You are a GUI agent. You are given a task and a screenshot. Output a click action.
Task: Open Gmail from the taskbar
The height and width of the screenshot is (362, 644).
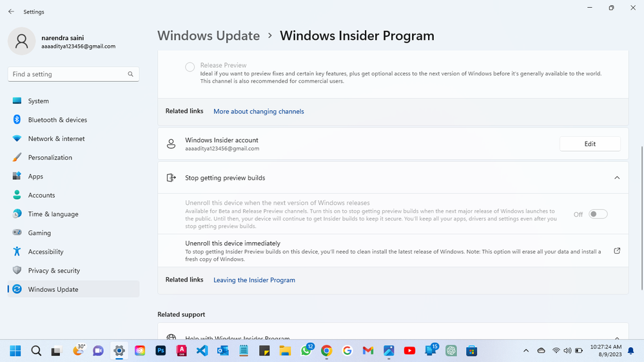click(368, 351)
